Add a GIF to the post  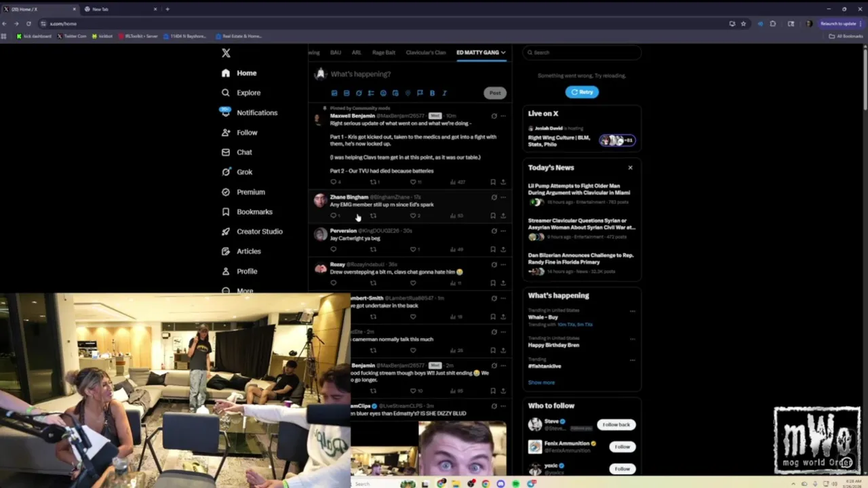(x=346, y=93)
